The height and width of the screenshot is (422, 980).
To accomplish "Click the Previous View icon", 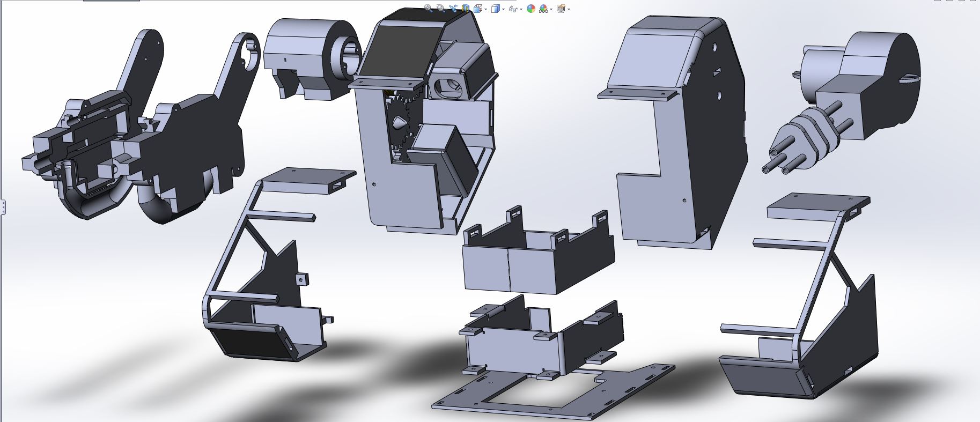I will [453, 8].
